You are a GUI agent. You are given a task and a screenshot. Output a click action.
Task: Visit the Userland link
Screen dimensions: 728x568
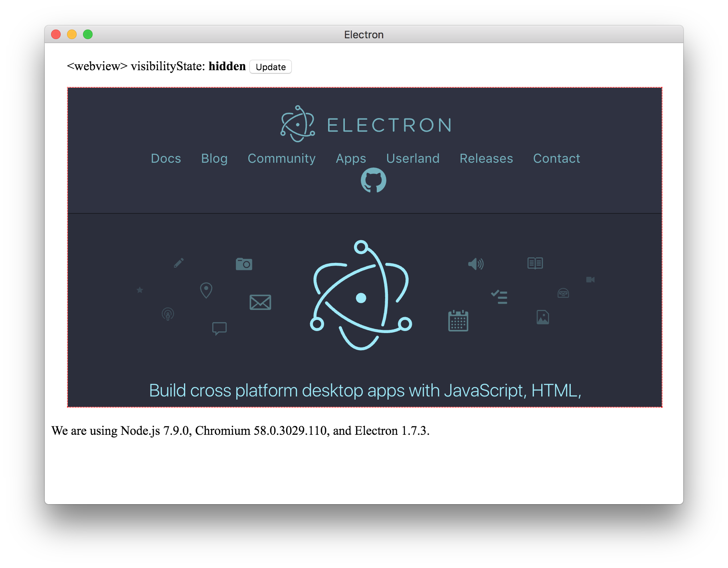coord(413,158)
